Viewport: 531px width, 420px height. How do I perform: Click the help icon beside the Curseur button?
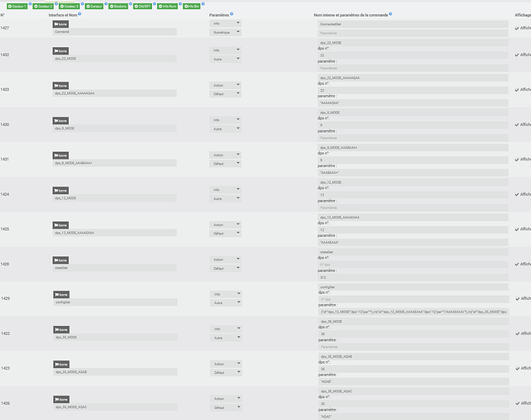pyautogui.click(x=106, y=3)
